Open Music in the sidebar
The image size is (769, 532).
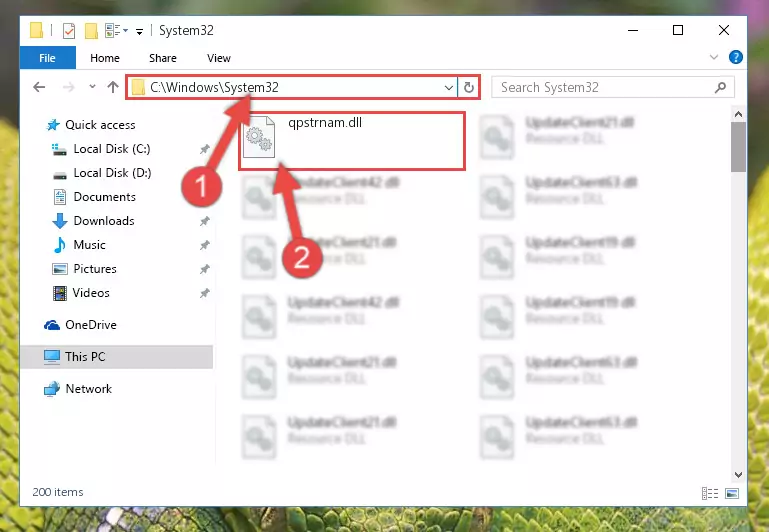89,245
